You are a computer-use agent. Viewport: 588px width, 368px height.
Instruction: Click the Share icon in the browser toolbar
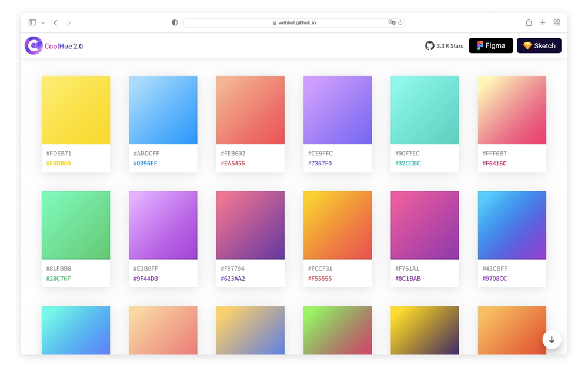point(529,22)
